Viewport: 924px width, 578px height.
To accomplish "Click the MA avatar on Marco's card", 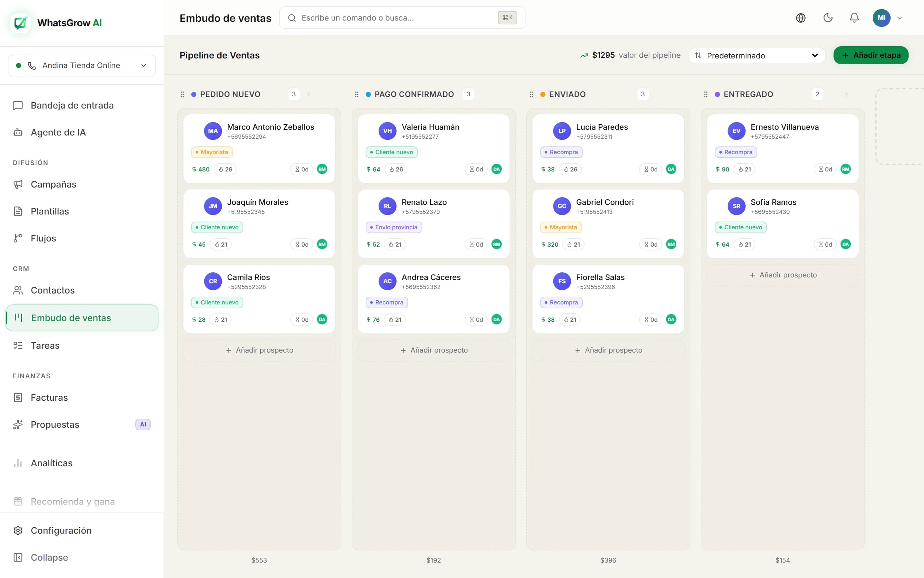I will coord(213,131).
